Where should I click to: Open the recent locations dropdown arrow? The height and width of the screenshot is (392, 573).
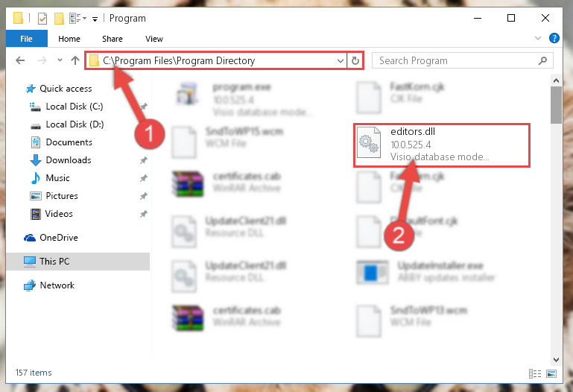60,60
